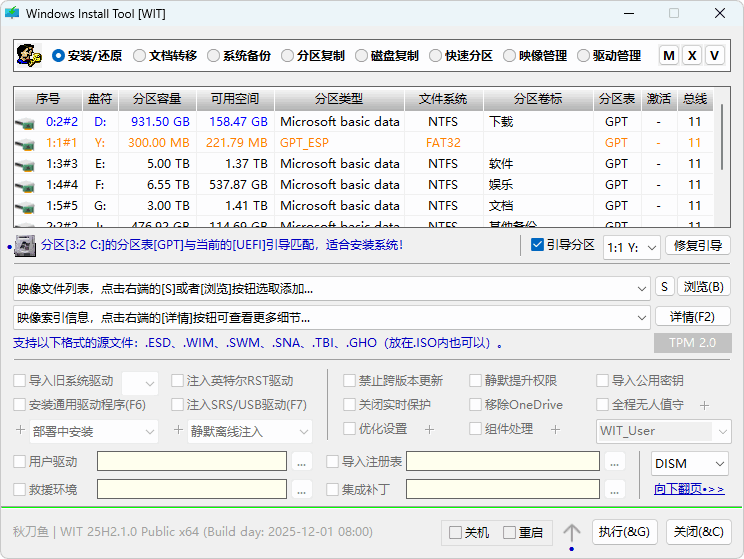Click the 执行(&G) button

point(624,531)
